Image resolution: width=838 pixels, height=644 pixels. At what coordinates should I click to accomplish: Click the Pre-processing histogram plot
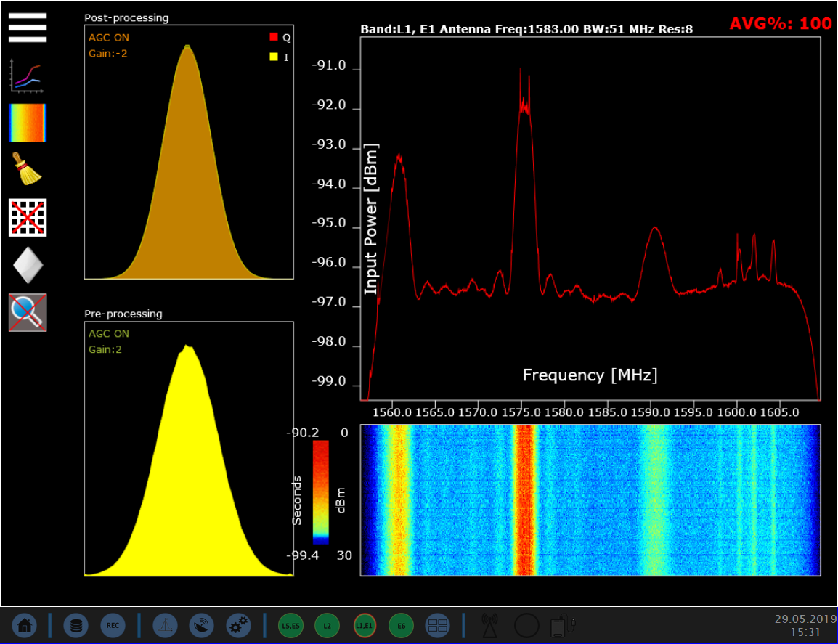(189, 449)
